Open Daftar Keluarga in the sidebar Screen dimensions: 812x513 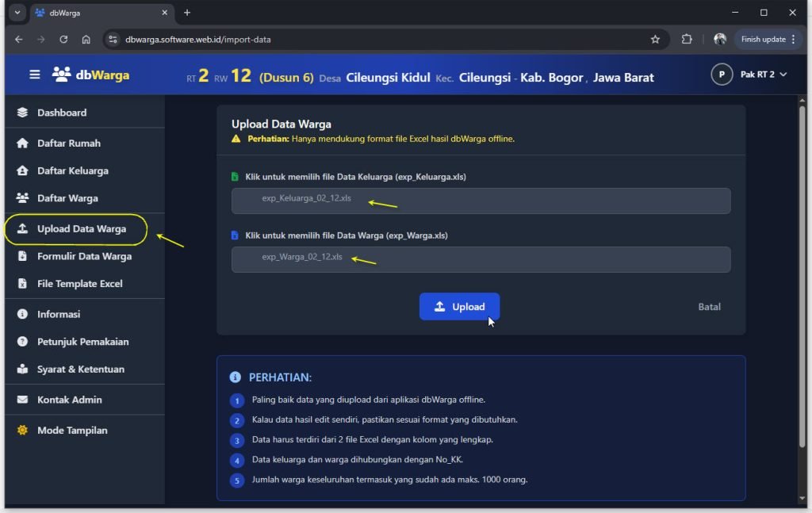(72, 170)
